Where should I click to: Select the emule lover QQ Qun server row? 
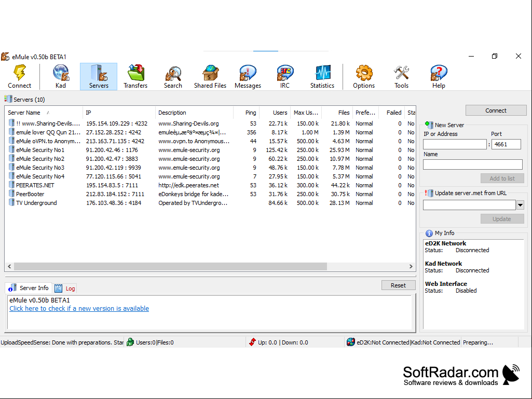click(210, 132)
